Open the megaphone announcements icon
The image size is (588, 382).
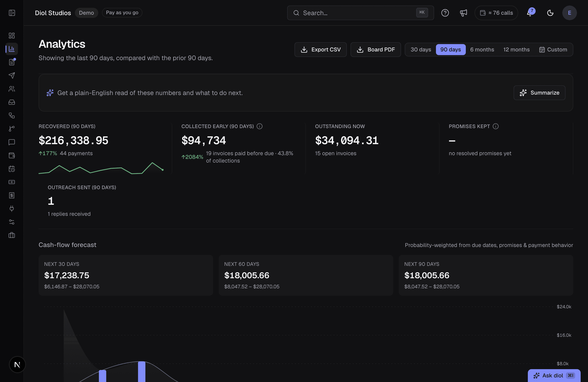click(463, 13)
